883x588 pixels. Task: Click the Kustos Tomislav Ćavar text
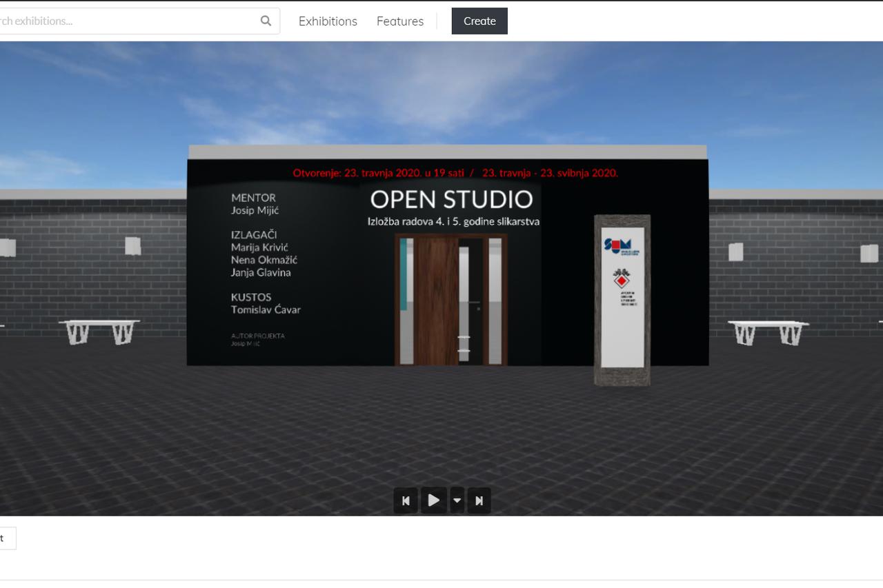click(266, 303)
